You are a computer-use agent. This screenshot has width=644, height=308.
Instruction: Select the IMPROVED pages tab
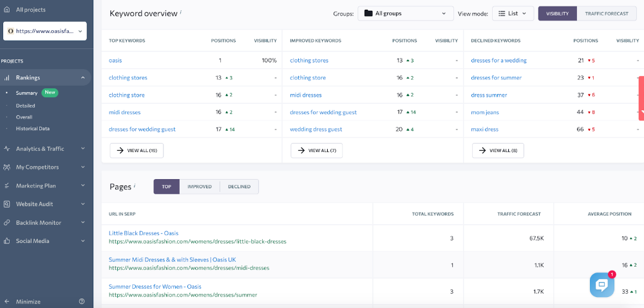click(x=200, y=186)
